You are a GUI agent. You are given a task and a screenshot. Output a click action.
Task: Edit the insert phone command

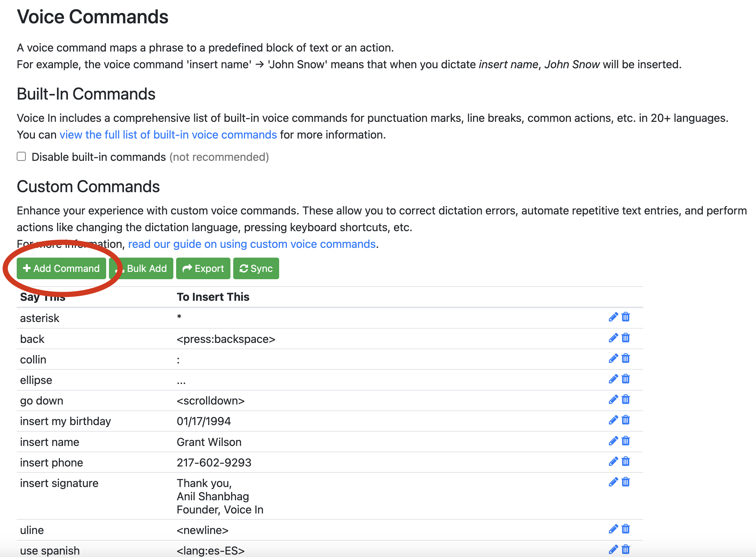[613, 462]
